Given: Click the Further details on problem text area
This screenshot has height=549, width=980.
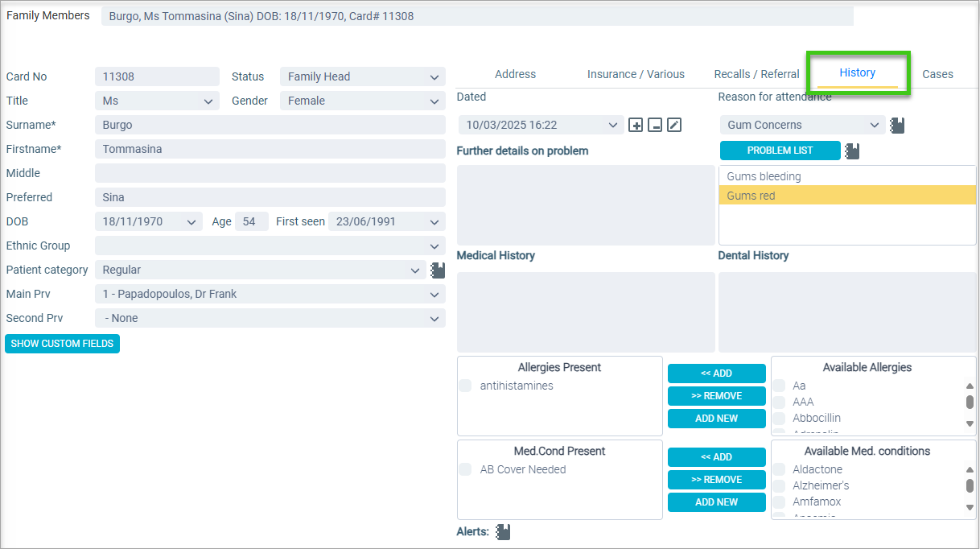Looking at the screenshot, I should click(x=586, y=205).
